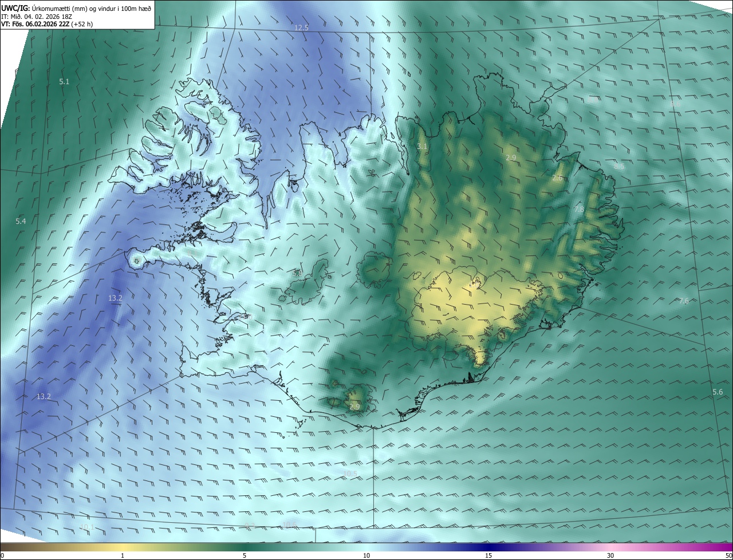Click the color scale tick label 30
This screenshot has height=560, width=733.
(610, 555)
